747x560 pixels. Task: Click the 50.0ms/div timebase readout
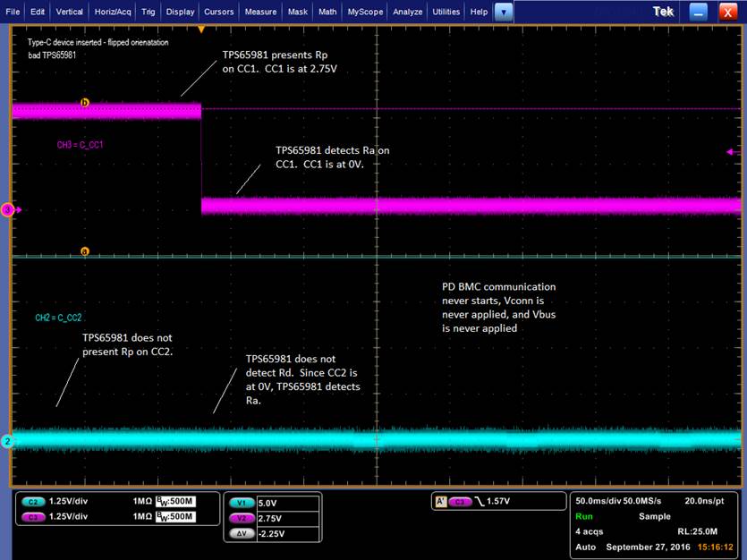(598, 501)
